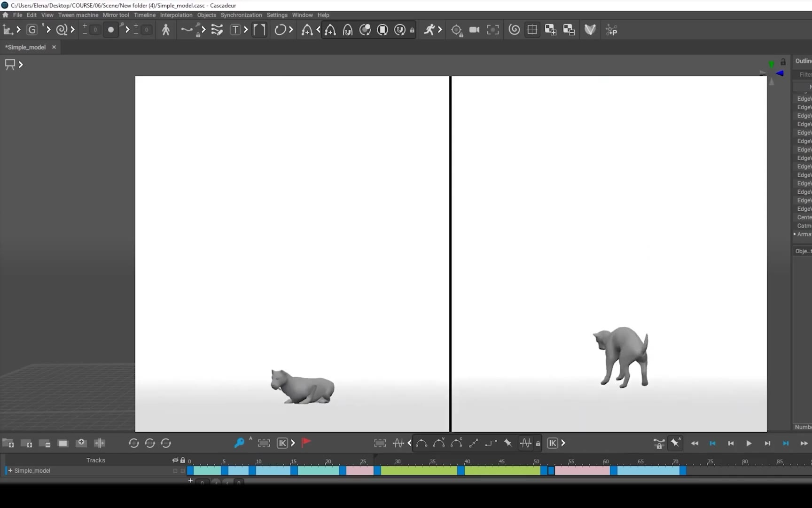The image size is (812, 508).
Task: Jump to the previous keyframe (blue)
Action: pos(712,443)
